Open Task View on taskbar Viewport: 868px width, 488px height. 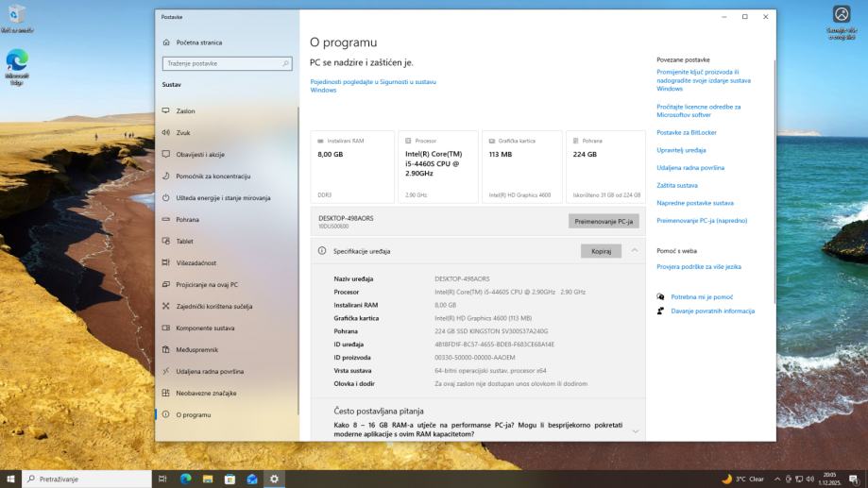click(162, 480)
